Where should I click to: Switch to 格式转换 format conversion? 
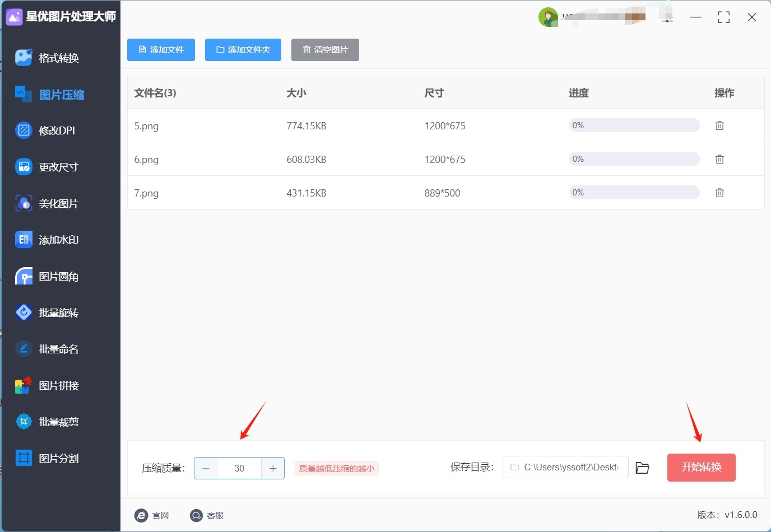tap(58, 58)
